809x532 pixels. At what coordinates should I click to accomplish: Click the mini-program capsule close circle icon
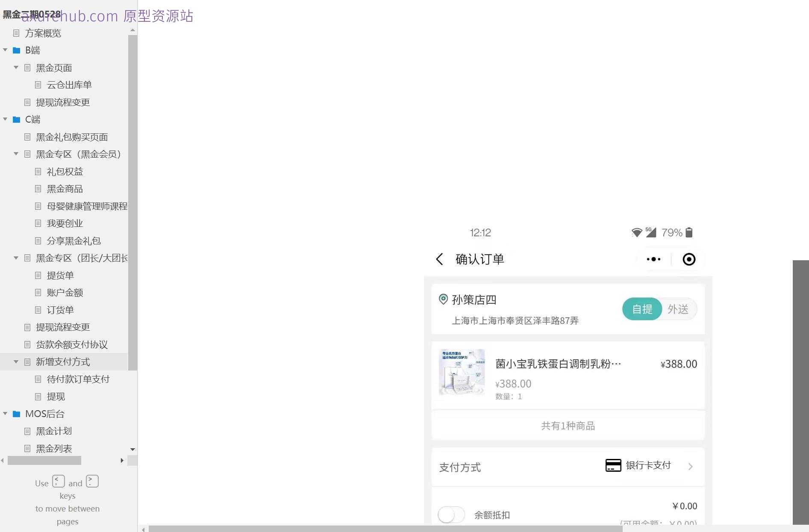tap(688, 259)
